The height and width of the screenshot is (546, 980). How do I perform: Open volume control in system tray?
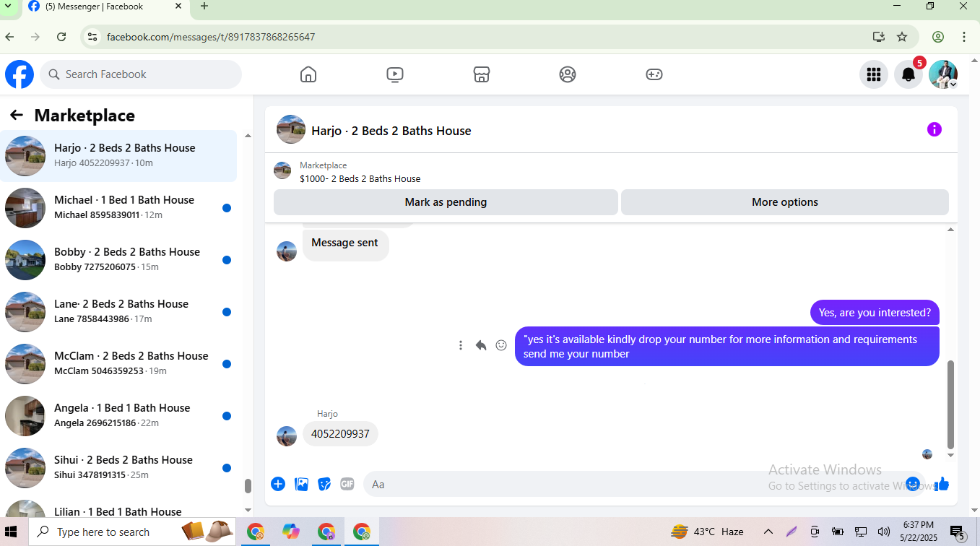(x=883, y=532)
